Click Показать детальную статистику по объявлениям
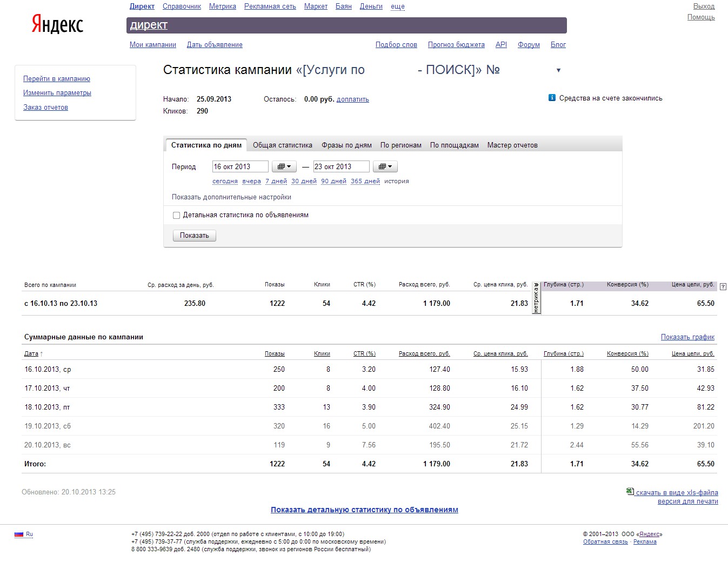This screenshot has height=562, width=728. point(364,510)
